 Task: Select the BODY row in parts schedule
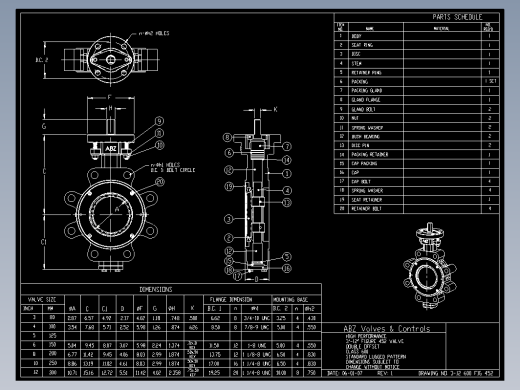417,36
